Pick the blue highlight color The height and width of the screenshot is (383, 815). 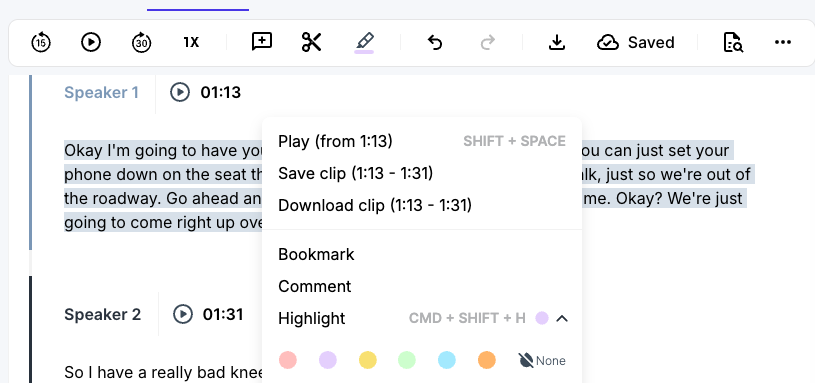446,360
